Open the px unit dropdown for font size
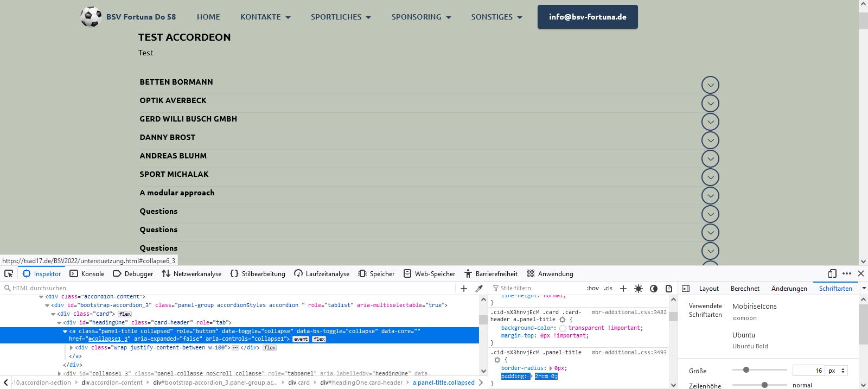Image resolution: width=868 pixels, height=389 pixels. tap(837, 371)
